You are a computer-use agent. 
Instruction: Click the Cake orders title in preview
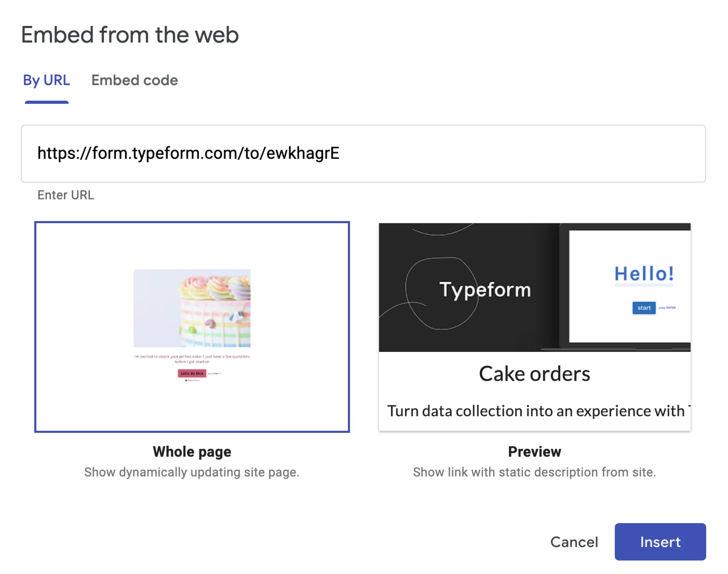[x=534, y=374]
